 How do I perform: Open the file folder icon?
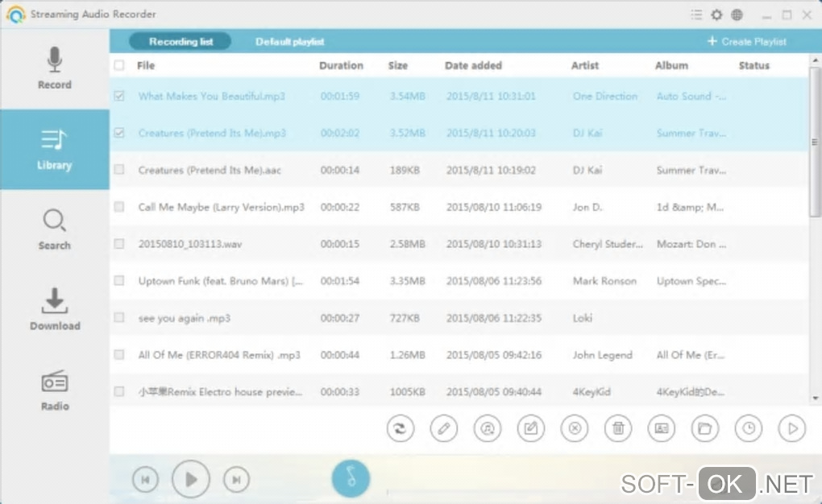(705, 428)
